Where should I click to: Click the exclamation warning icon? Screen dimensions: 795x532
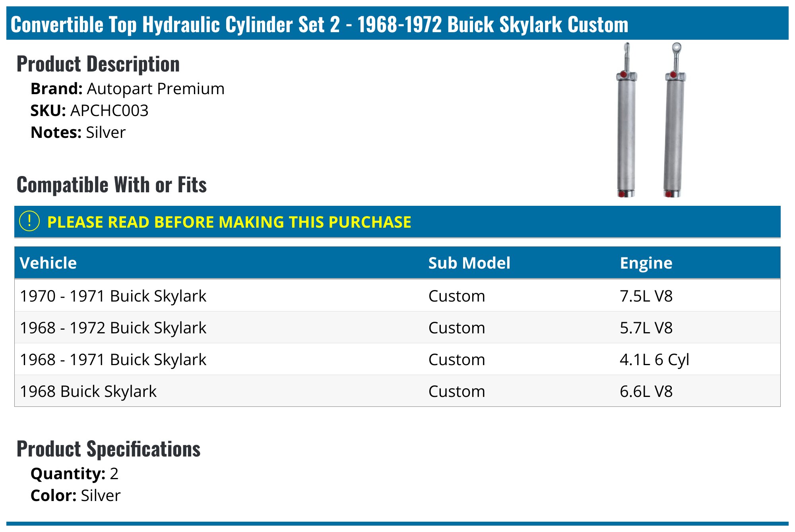coord(29,221)
